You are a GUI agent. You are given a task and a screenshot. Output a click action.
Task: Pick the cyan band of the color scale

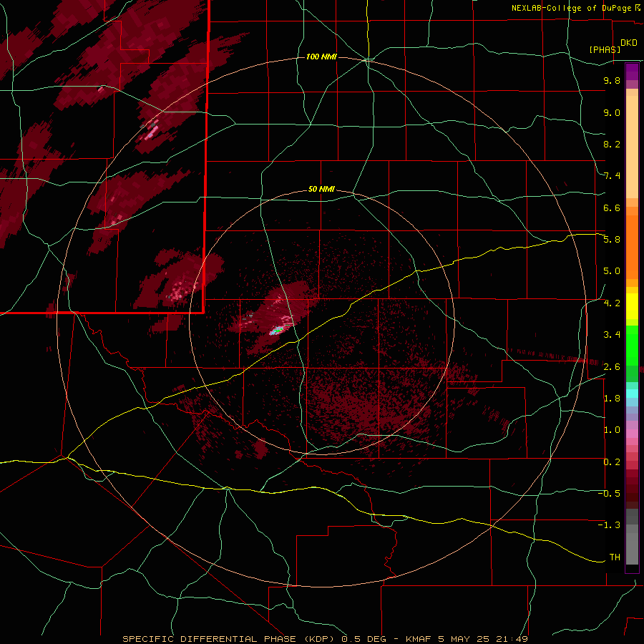(x=632, y=394)
